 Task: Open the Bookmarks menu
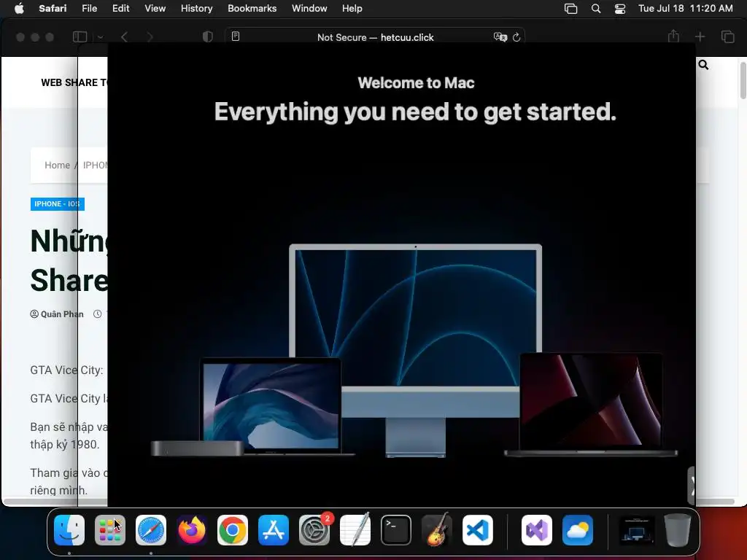[x=252, y=9]
